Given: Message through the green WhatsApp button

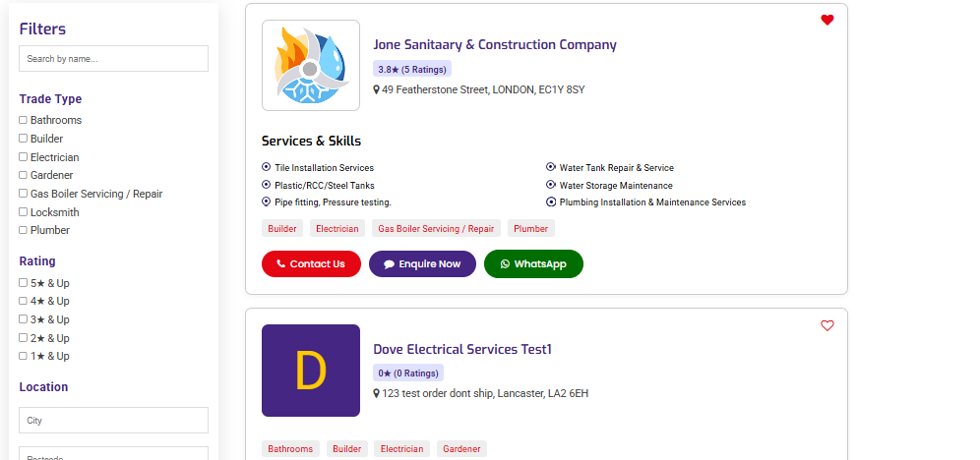Looking at the screenshot, I should [x=533, y=264].
